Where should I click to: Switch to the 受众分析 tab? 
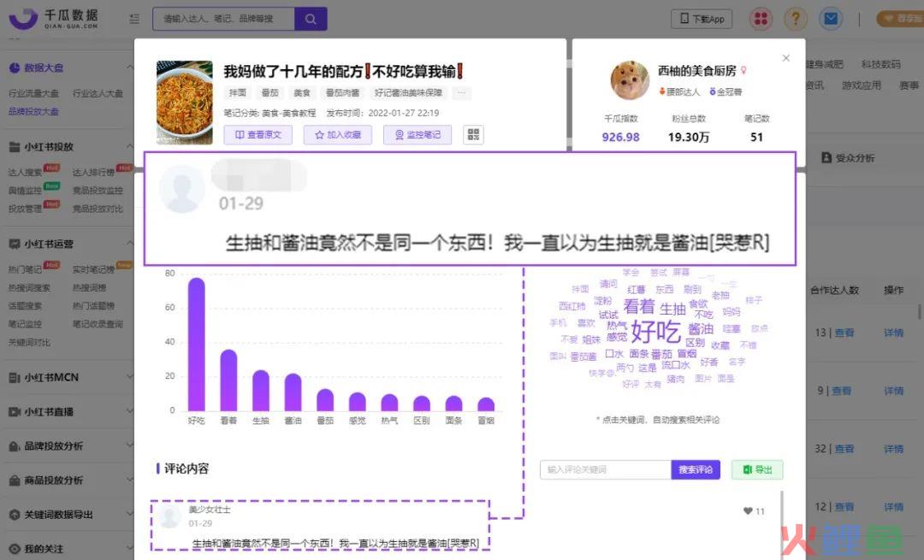click(x=848, y=158)
